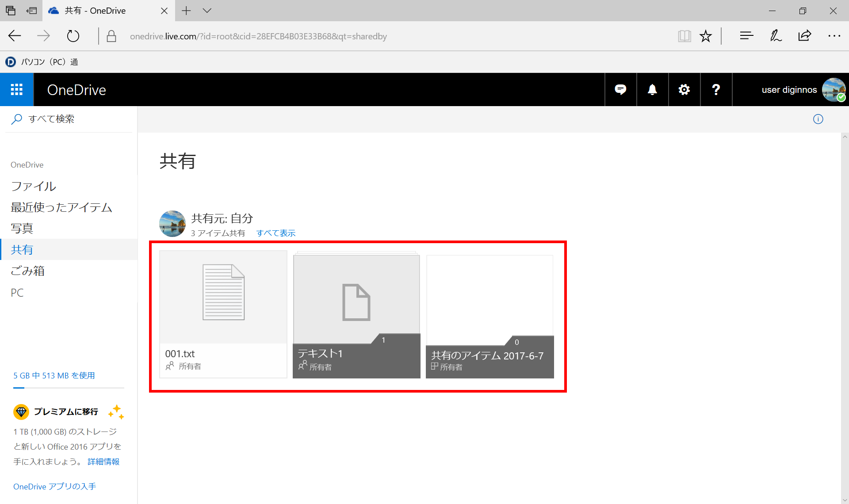Open the app launcher grid icon
This screenshot has height=504, width=849.
point(17,90)
